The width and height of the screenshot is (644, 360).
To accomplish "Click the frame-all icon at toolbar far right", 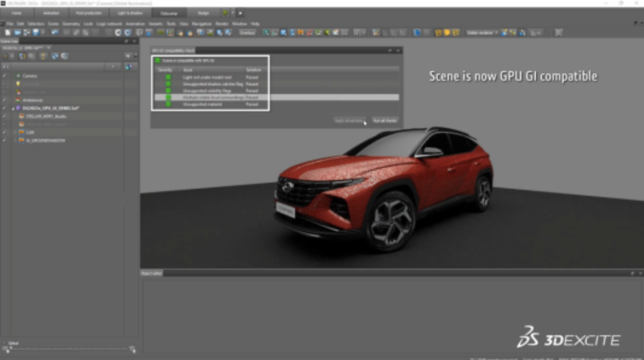I will [558, 32].
